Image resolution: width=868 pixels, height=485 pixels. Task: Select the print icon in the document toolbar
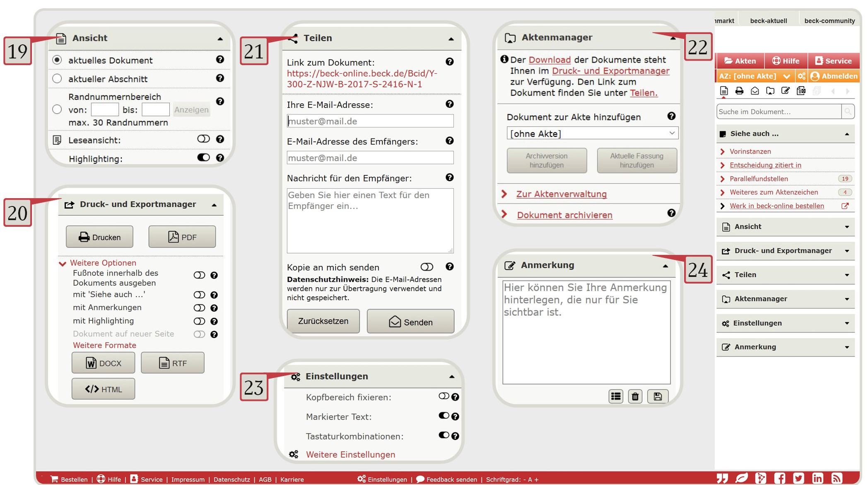[x=739, y=91]
